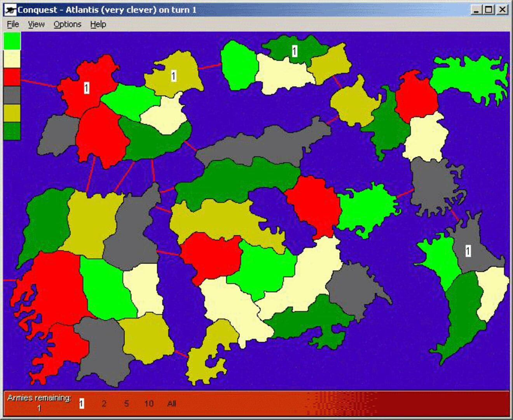The width and height of the screenshot is (513, 420).
Task: Select the olive yellow player swatch
Action: pyautogui.click(x=12, y=113)
